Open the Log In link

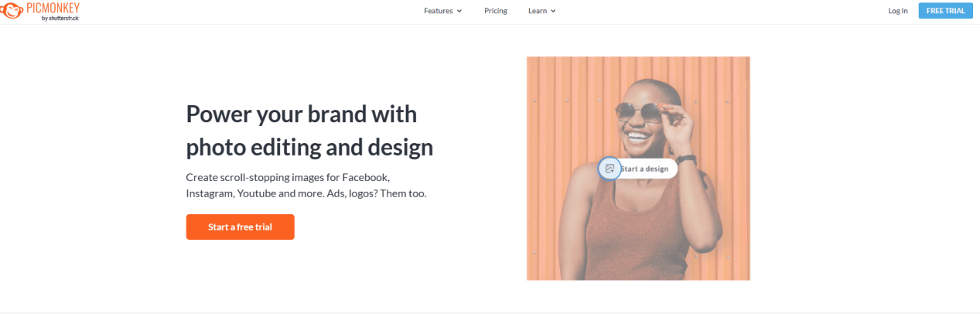click(x=898, y=11)
